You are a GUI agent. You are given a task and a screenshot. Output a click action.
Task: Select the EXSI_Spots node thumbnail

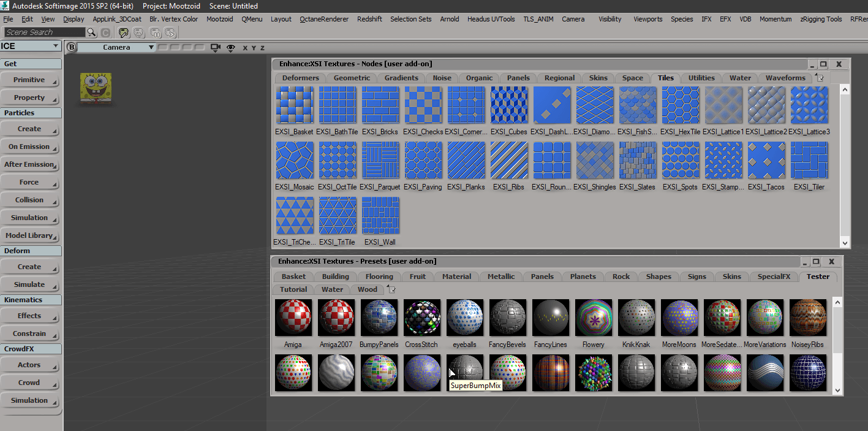tap(681, 160)
